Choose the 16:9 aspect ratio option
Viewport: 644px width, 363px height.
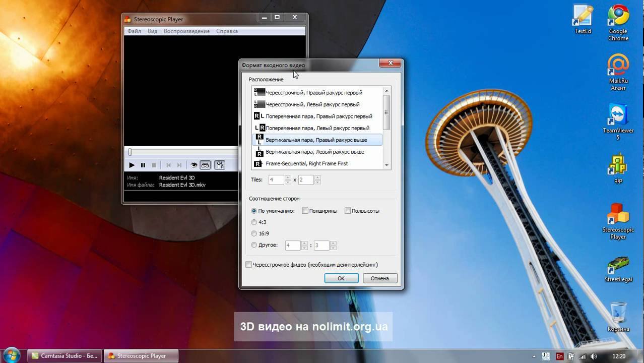tap(254, 233)
